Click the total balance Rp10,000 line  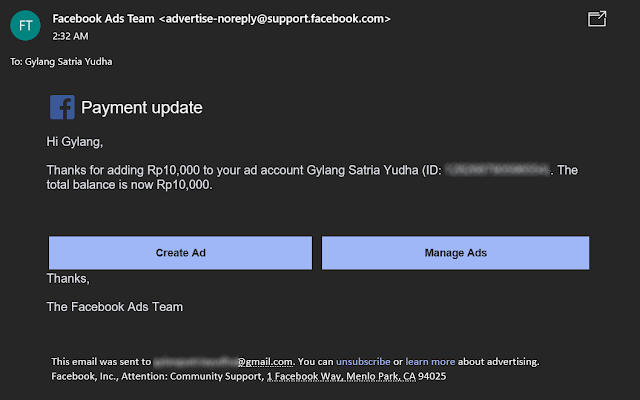click(x=129, y=185)
